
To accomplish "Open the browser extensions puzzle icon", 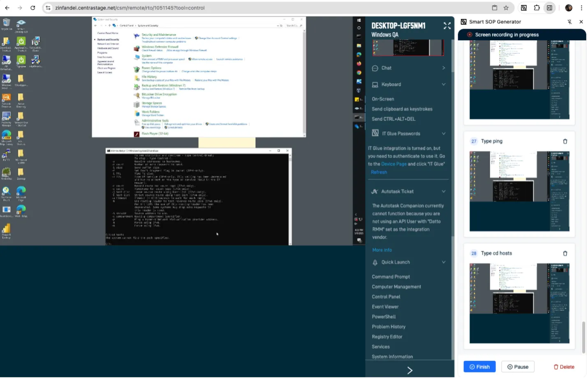I will 537,8.
